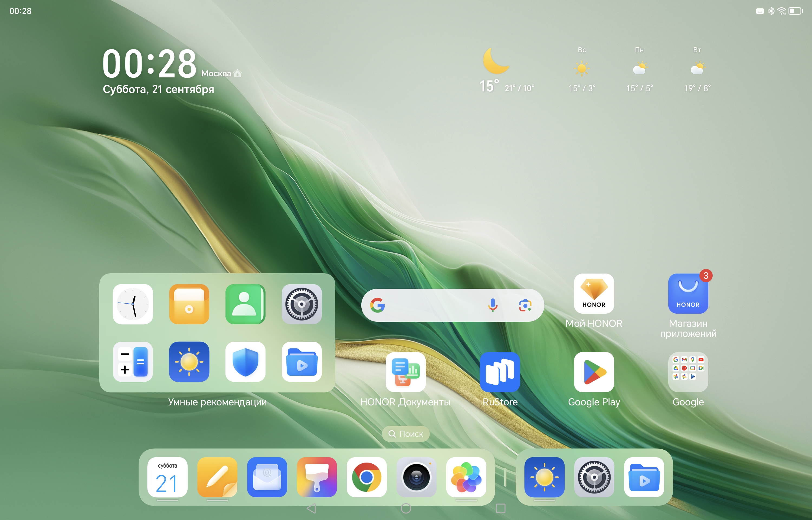Open Camera app in dock
The height and width of the screenshot is (520, 812).
(x=416, y=477)
